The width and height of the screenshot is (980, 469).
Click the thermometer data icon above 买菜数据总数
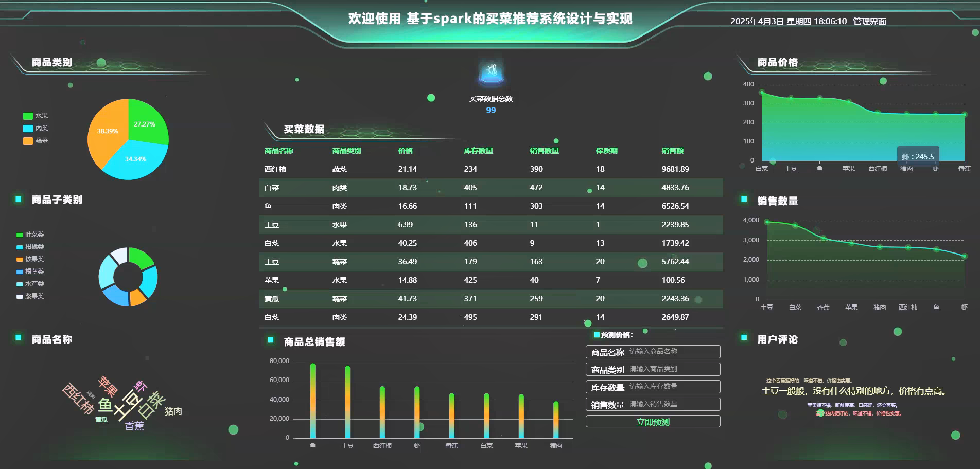(491, 74)
